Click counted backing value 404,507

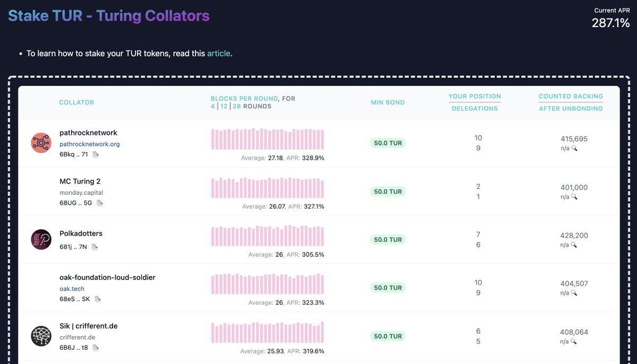[574, 284]
